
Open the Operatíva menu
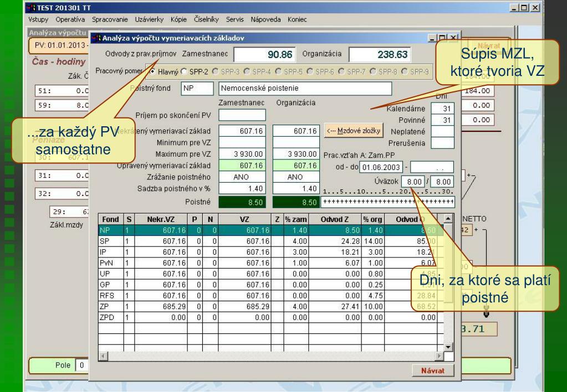[70, 19]
